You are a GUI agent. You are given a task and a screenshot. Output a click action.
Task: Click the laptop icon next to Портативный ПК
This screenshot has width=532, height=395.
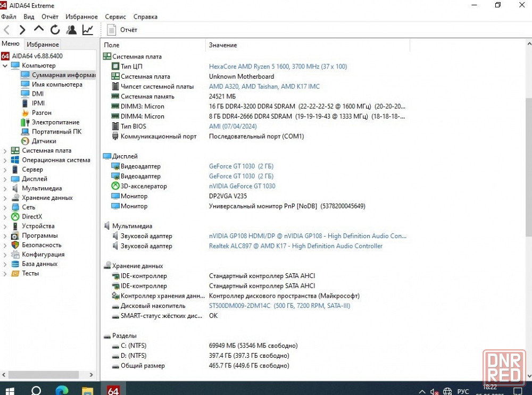25,131
